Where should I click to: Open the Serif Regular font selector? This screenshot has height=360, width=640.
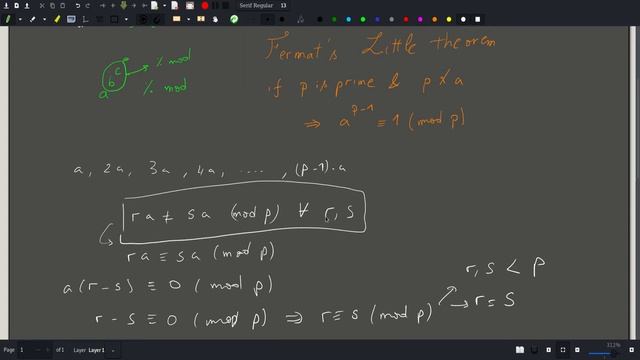[x=262, y=6]
